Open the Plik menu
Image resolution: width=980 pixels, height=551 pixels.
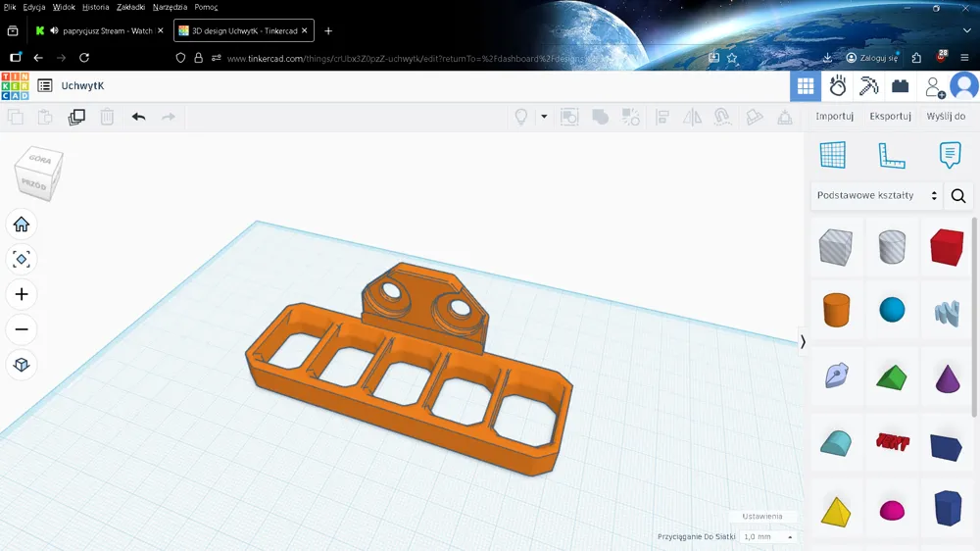tap(10, 7)
